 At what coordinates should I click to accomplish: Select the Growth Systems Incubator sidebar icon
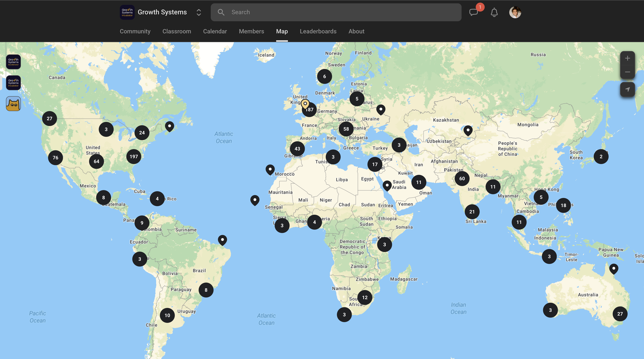tap(13, 83)
